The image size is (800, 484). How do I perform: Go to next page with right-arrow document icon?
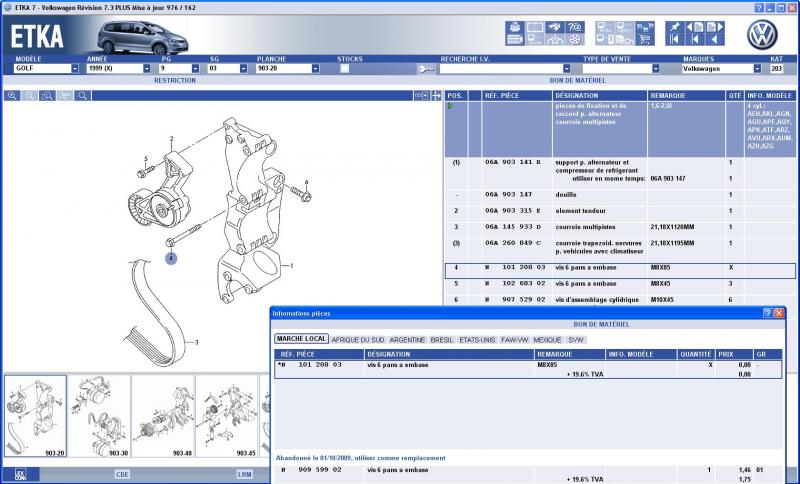715,28
